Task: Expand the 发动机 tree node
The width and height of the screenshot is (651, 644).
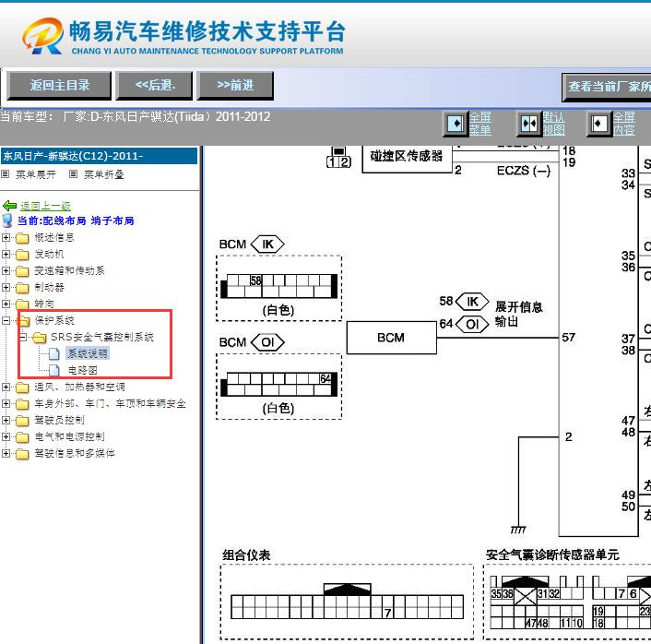Action: [6, 255]
